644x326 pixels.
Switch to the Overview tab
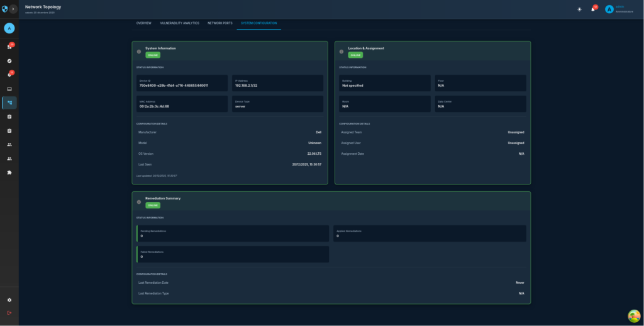144,23
